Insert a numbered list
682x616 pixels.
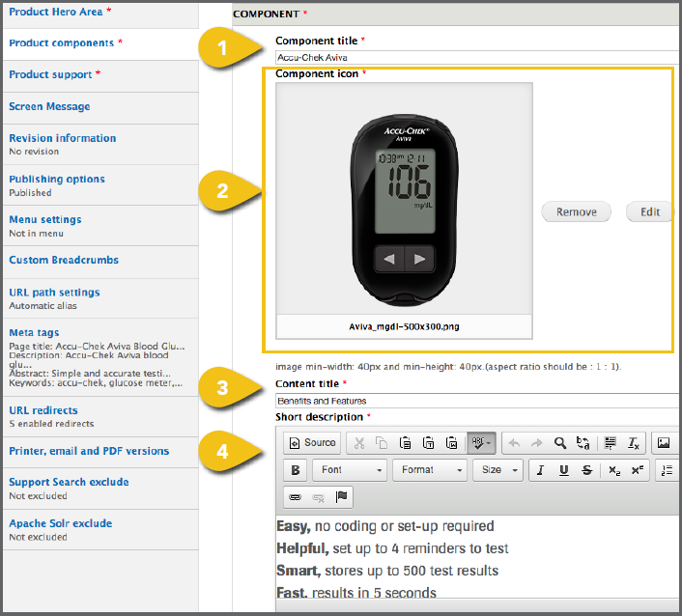tap(667, 470)
